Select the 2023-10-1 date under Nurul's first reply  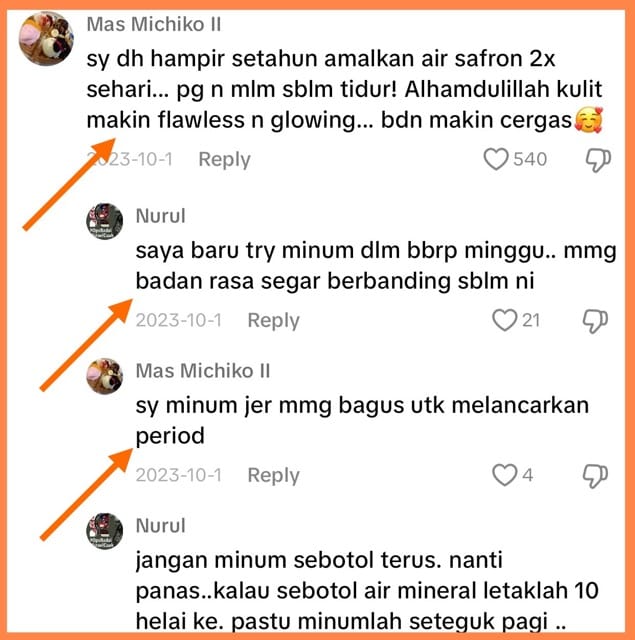pyautogui.click(x=178, y=320)
